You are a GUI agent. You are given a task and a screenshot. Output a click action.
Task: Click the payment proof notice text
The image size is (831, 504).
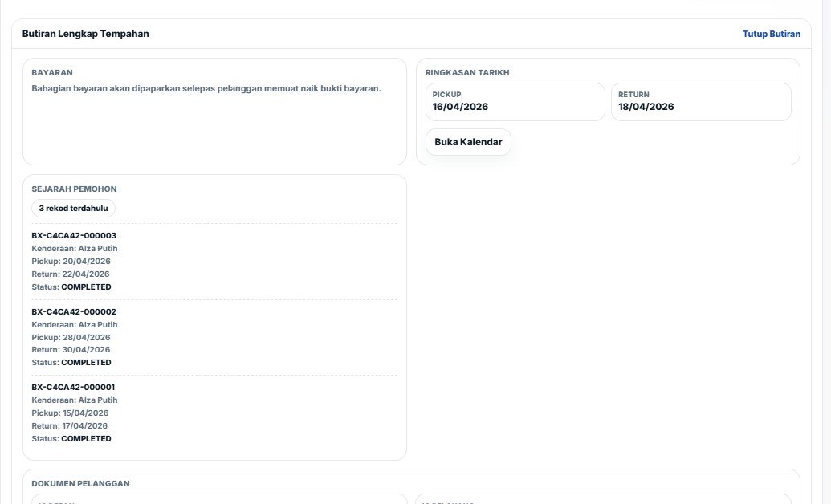pos(206,88)
